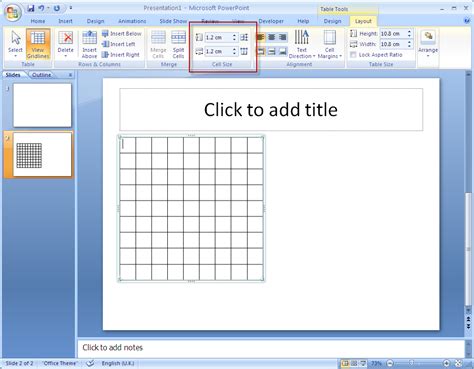Screen dimensions: 474x369
Task: Click English (U.K.) language in status bar
Action: 118,363
